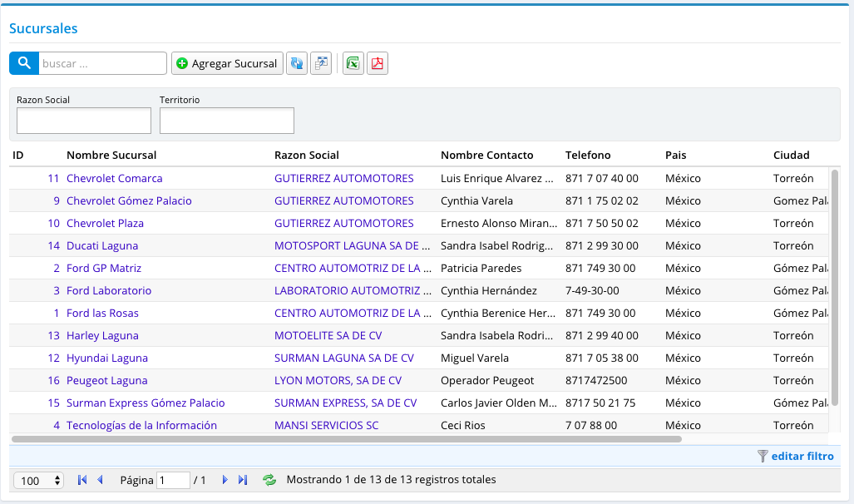Screen dimensions: 854x504
Task: Open the Surman Express Gómez Palacio link
Action: (146, 403)
